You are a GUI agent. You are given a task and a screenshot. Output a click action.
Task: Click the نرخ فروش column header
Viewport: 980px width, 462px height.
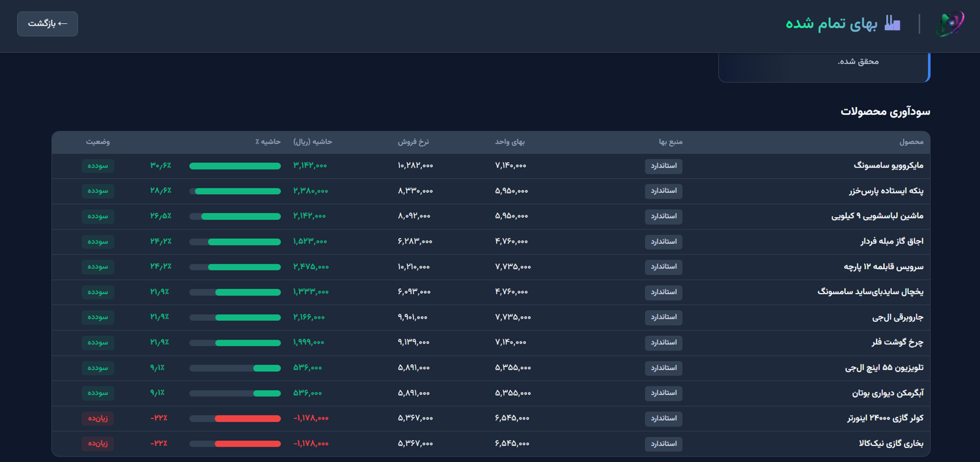[x=413, y=142]
